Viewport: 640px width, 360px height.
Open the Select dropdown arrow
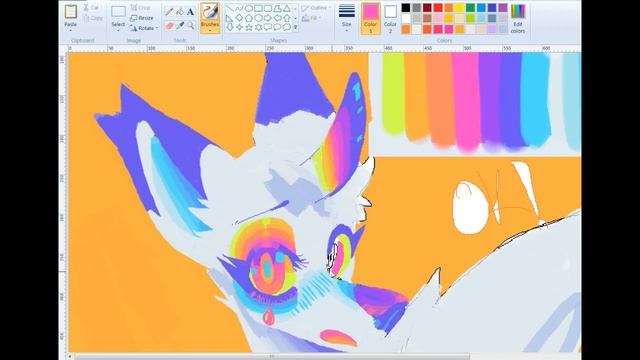point(118,31)
